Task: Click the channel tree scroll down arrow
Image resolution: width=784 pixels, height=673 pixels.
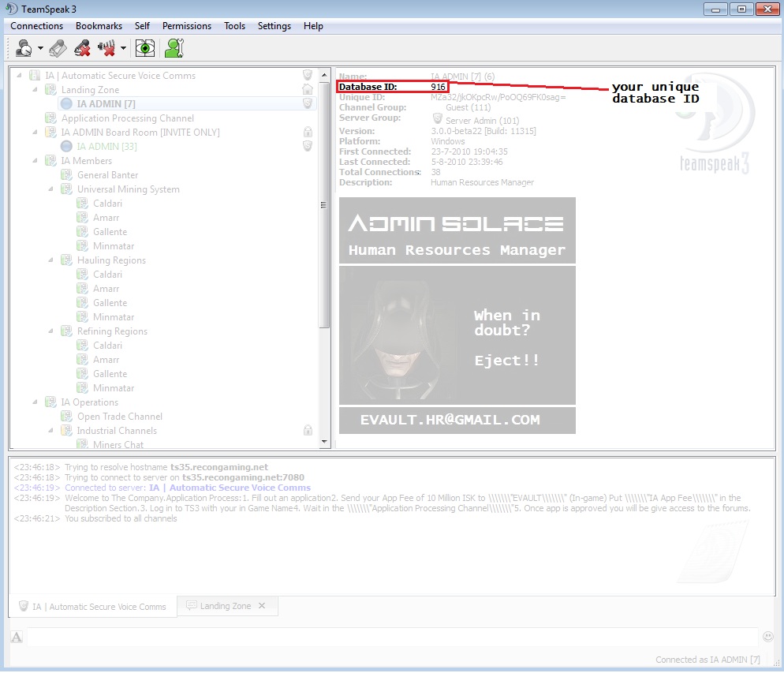Action: click(324, 442)
